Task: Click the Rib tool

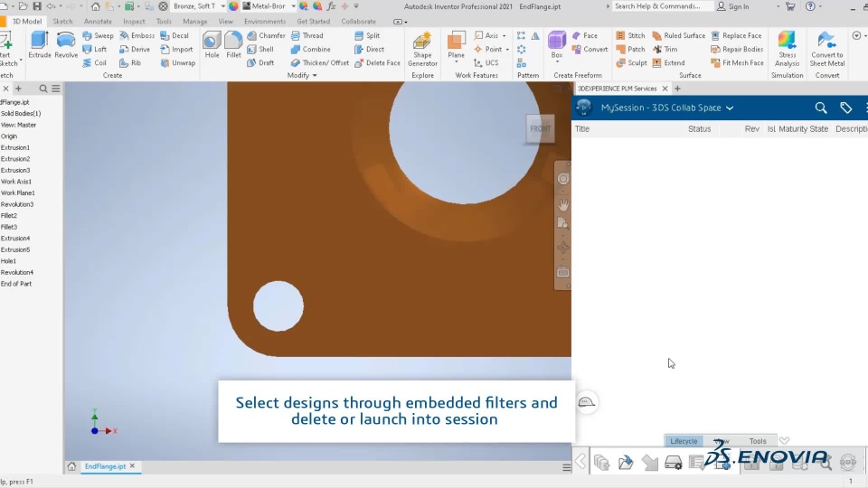Action: pos(130,63)
